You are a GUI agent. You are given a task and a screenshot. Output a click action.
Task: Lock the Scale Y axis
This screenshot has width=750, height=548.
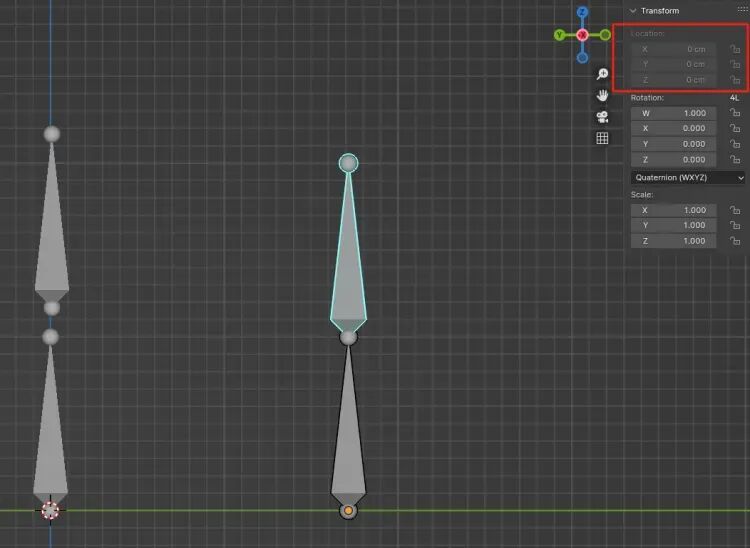pyautogui.click(x=735, y=225)
